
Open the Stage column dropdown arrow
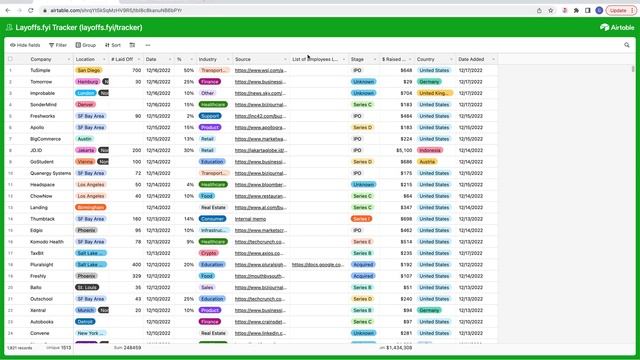coord(375,60)
